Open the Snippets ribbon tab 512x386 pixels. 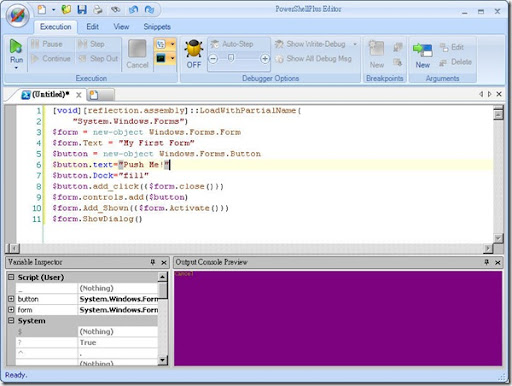157,27
